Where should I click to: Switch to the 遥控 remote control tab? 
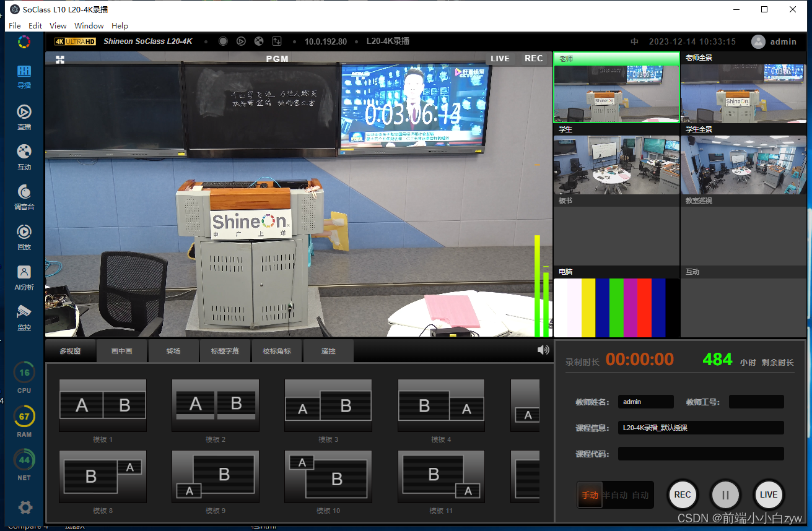point(328,351)
